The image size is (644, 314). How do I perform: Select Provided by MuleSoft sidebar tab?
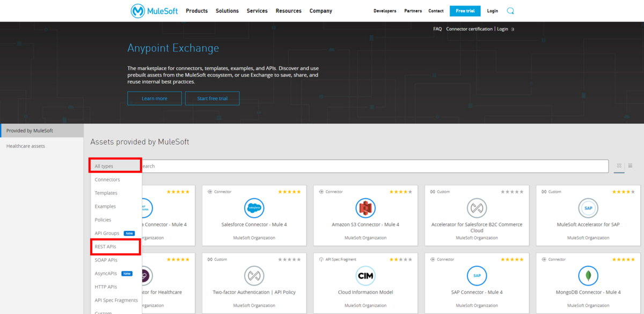[x=42, y=130]
